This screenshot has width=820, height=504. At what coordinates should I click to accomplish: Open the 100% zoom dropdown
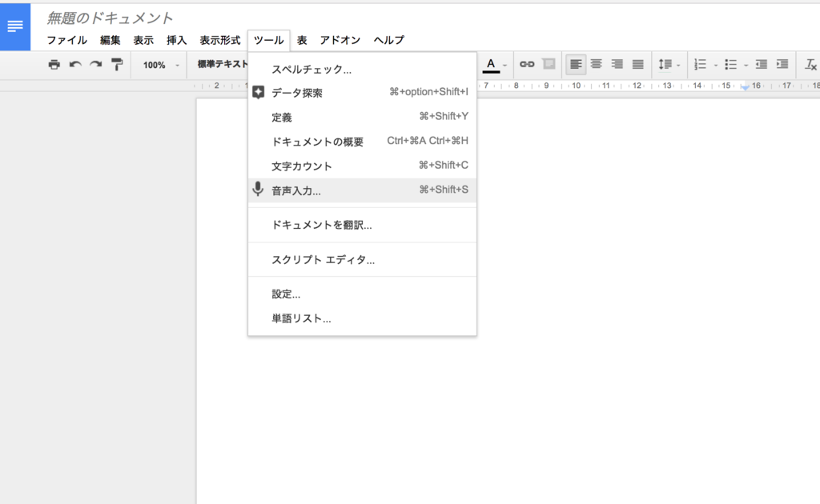coord(160,65)
